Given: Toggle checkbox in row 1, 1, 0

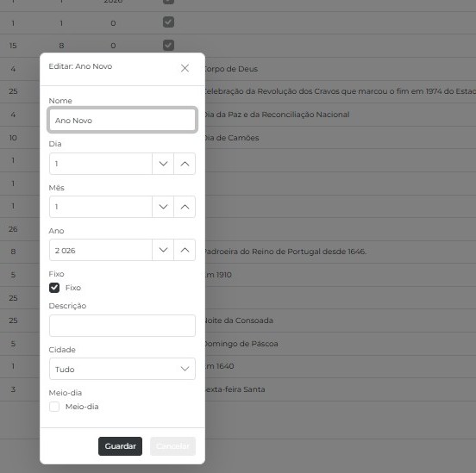Looking at the screenshot, I should [168, 22].
